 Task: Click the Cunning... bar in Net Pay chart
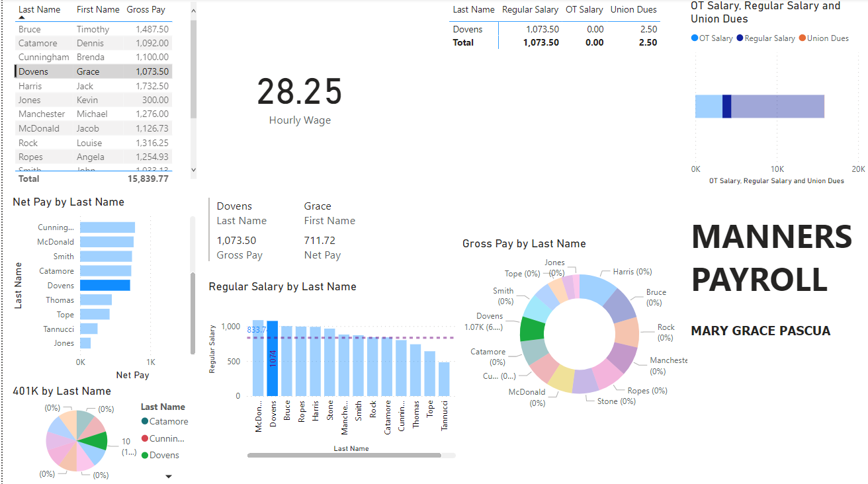click(107, 227)
